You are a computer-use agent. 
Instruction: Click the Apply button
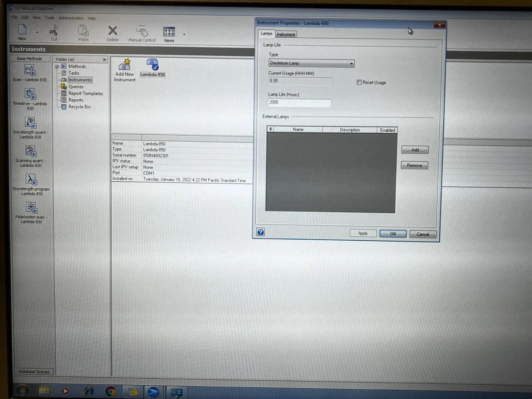pos(363,233)
